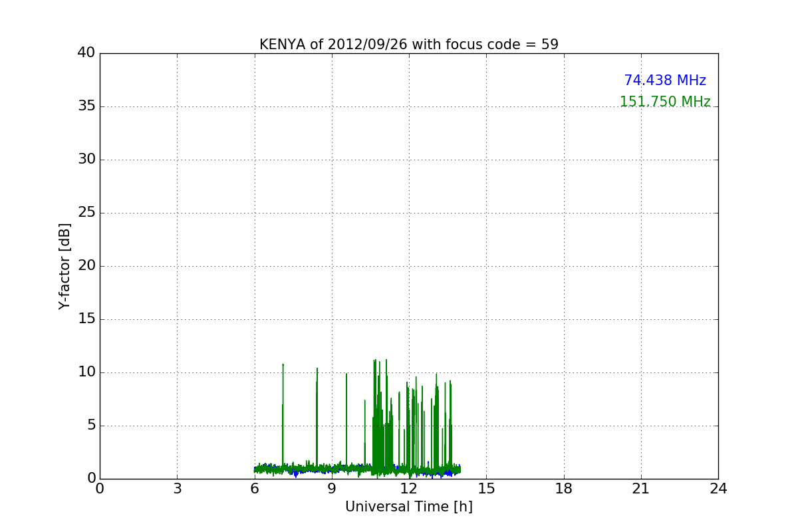Click x-axis tick label 21
Image resolution: width=798 pixels, height=532 pixels.
[641, 489]
